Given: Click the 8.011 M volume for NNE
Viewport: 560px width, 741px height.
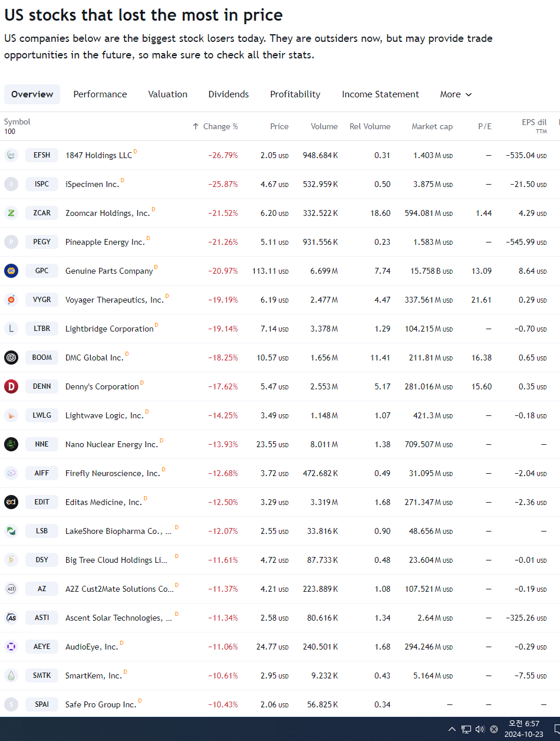Looking at the screenshot, I should [324, 444].
